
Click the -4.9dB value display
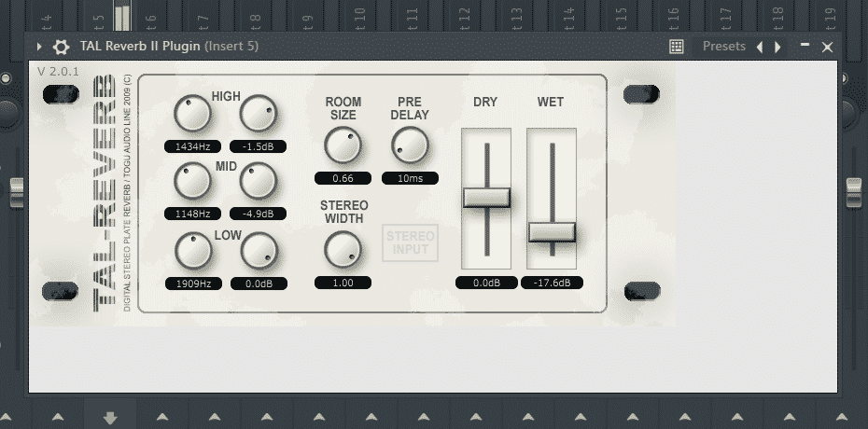[x=258, y=214]
